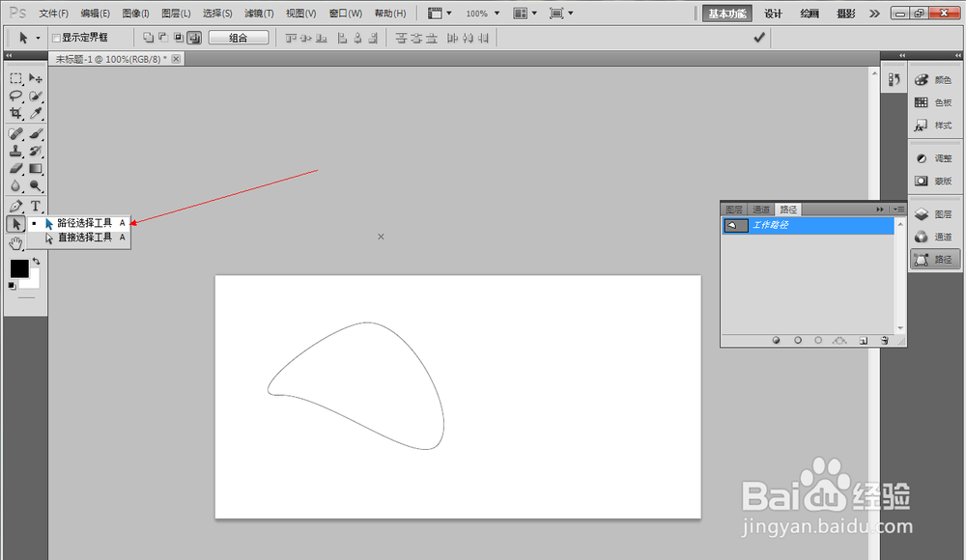Select the Blur tool
This screenshot has width=966, height=560.
point(16,185)
